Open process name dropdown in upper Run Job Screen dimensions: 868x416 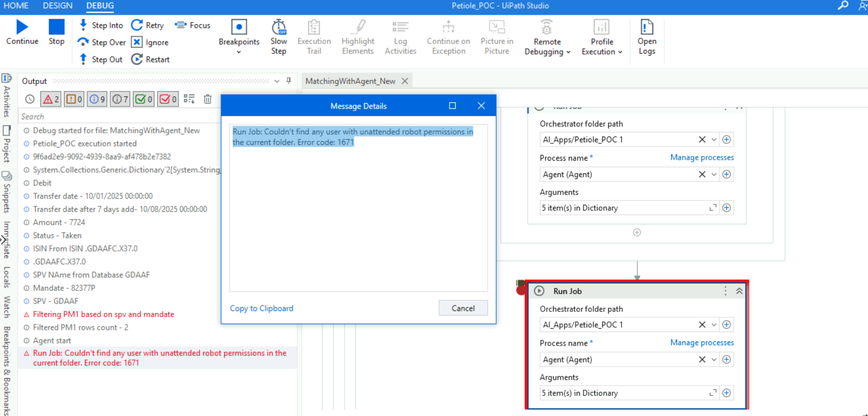tap(714, 174)
